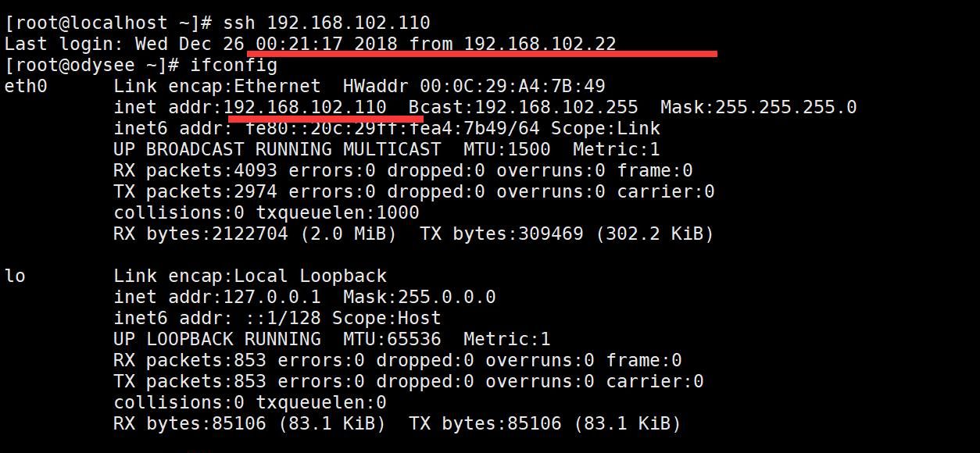Click the HWaddr 00:0C:29:A4:7B:49 value

click(x=512, y=86)
